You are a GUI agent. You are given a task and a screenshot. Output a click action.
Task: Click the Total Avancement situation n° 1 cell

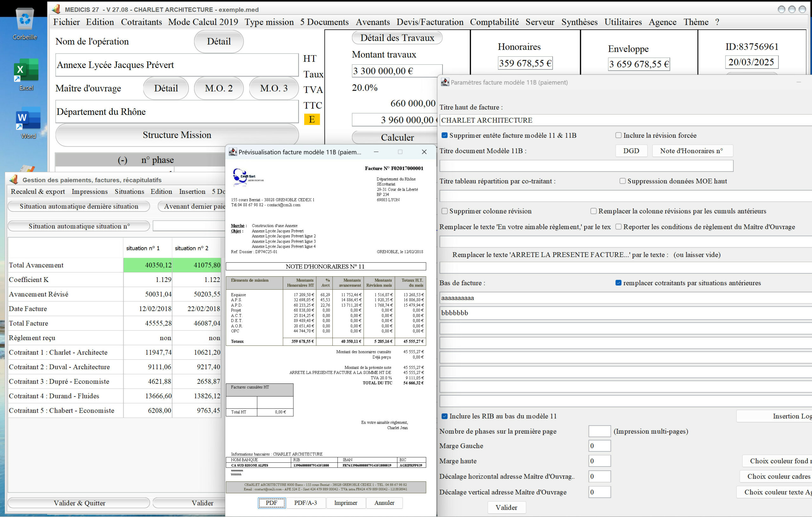coord(148,265)
